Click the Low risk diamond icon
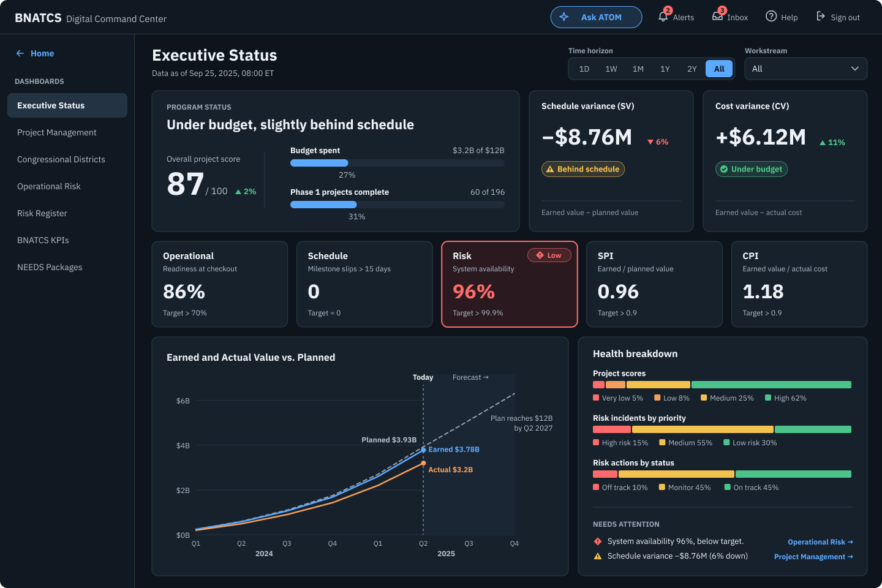Image resolution: width=882 pixels, height=588 pixels. 540,255
